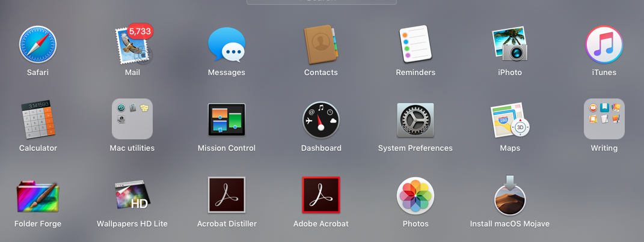Click the "Adobe Acrobat" label text

[x=320, y=224]
